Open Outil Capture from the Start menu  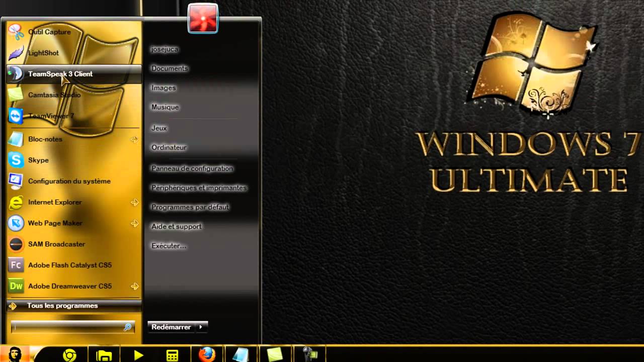[x=74, y=32]
